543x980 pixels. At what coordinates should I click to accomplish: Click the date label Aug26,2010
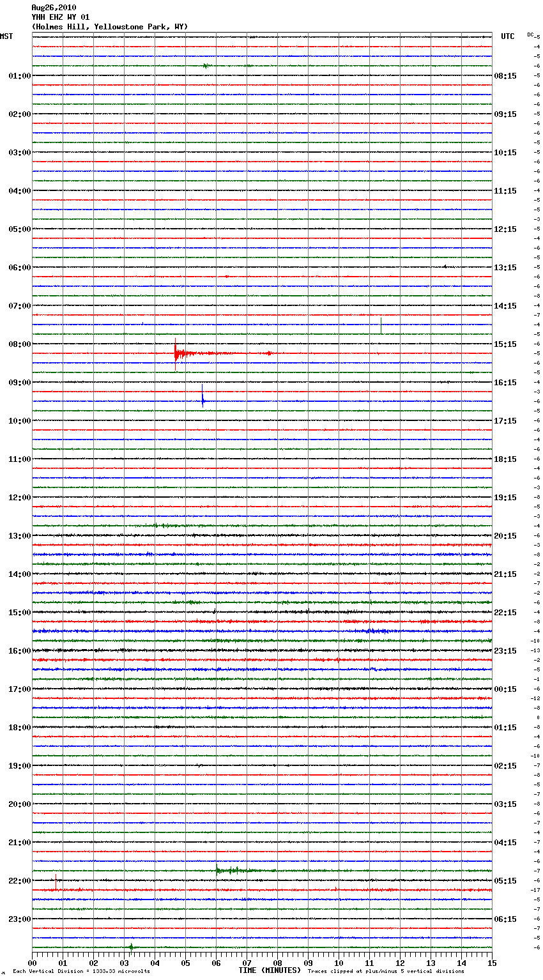click(x=54, y=8)
